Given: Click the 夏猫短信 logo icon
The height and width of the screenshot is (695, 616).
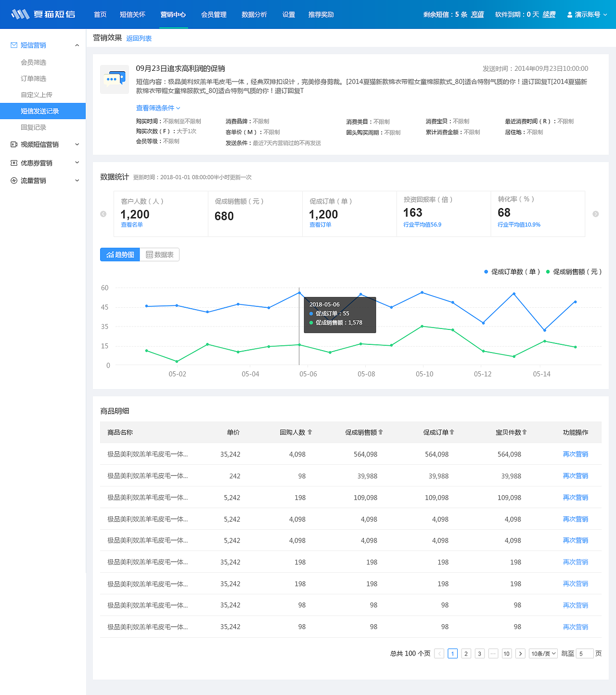Looking at the screenshot, I should point(19,14).
